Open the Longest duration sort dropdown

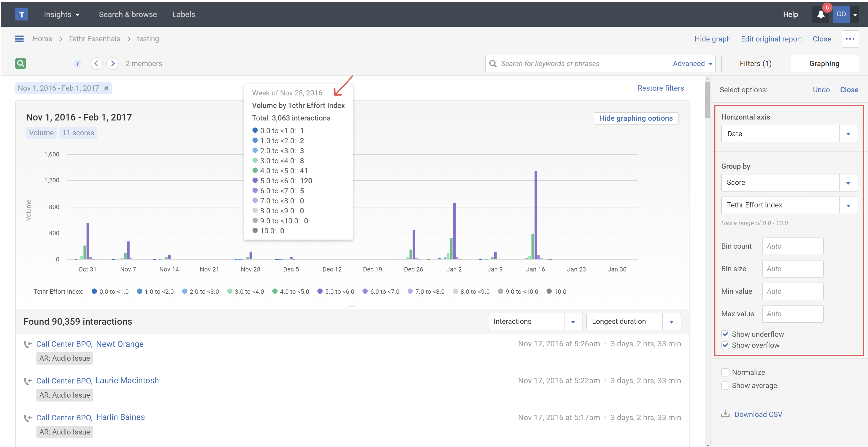(x=671, y=322)
